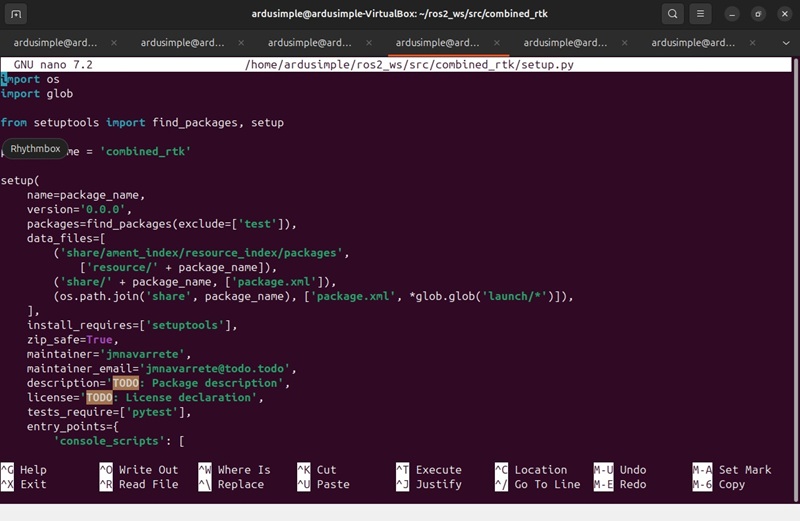
Task: Place cursor on 'console_scripts' line
Action: point(120,441)
